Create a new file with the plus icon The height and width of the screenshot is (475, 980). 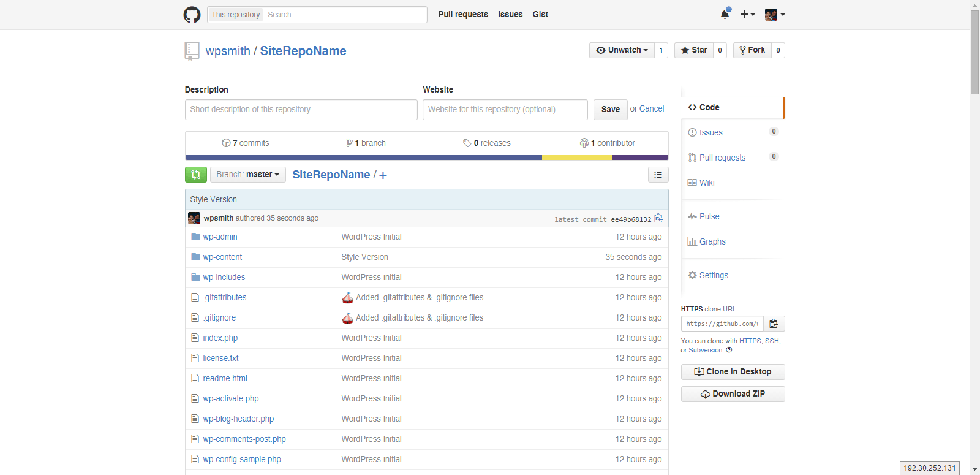pyautogui.click(x=383, y=175)
